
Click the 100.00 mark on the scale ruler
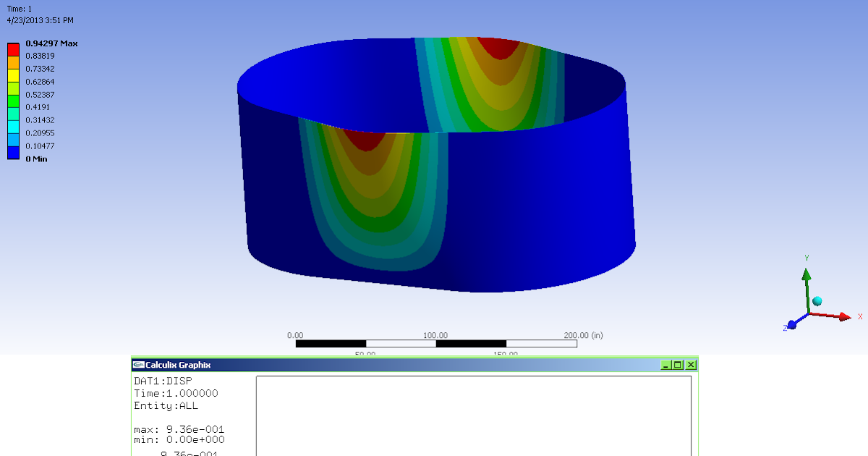point(435,335)
